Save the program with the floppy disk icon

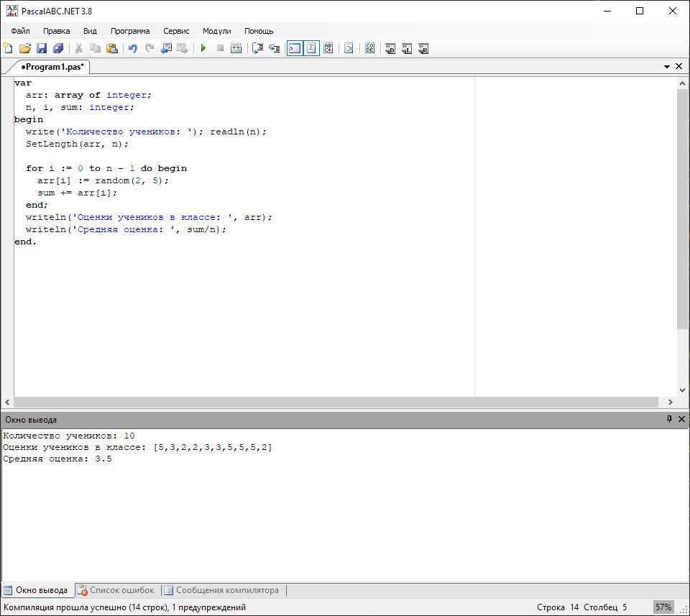42,48
